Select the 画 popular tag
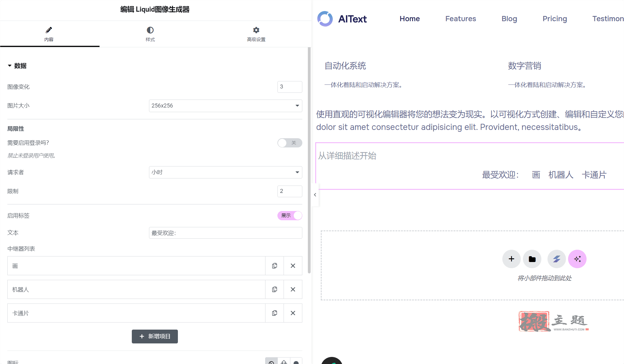624x364 pixels. 536,175
